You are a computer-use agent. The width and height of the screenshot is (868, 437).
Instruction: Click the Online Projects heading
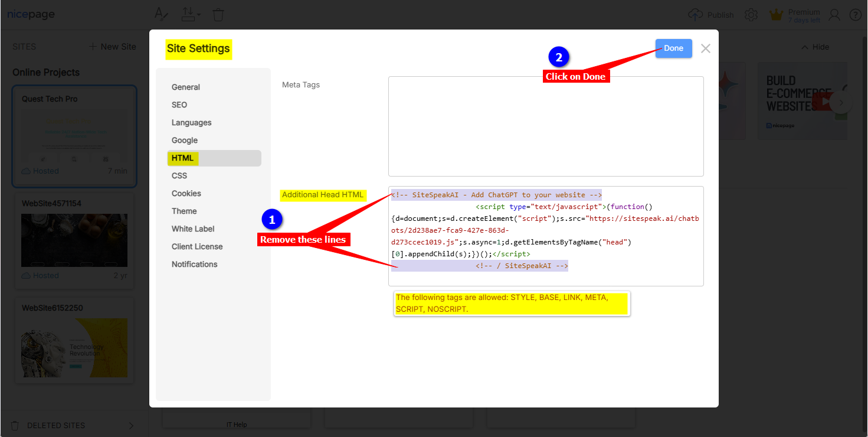click(x=46, y=72)
